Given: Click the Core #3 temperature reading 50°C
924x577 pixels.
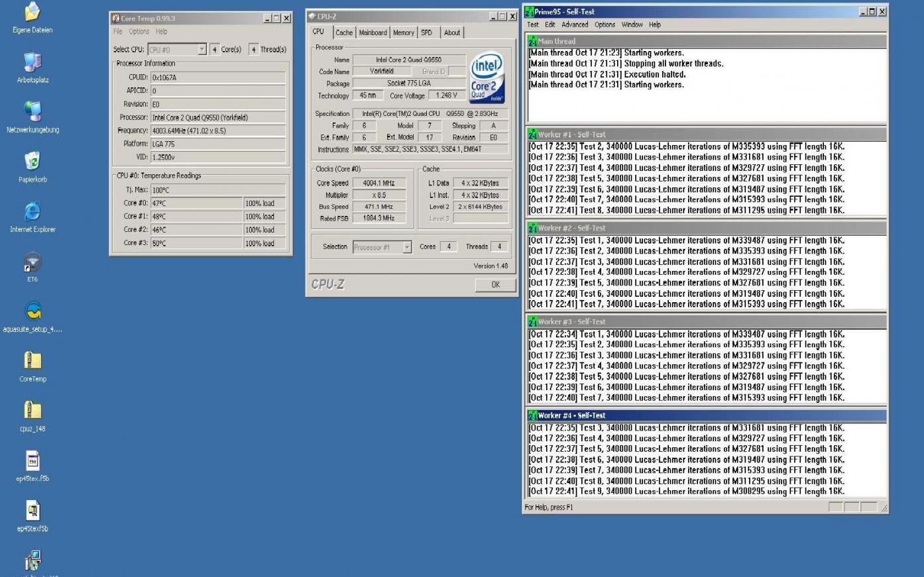Looking at the screenshot, I should click(x=196, y=243).
